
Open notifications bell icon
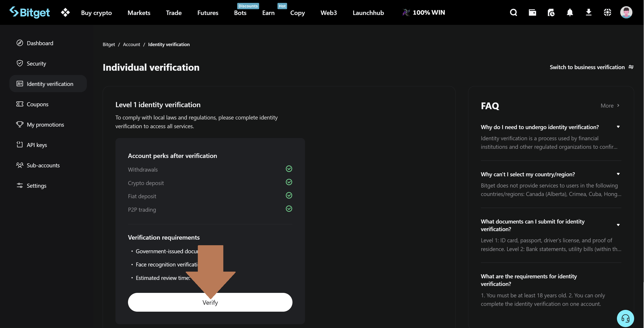point(570,12)
